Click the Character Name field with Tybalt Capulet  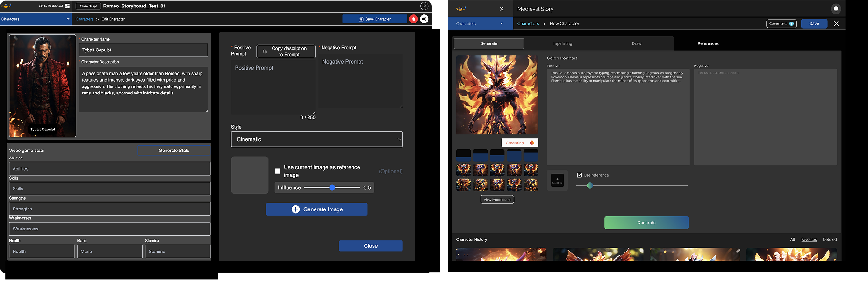143,50
